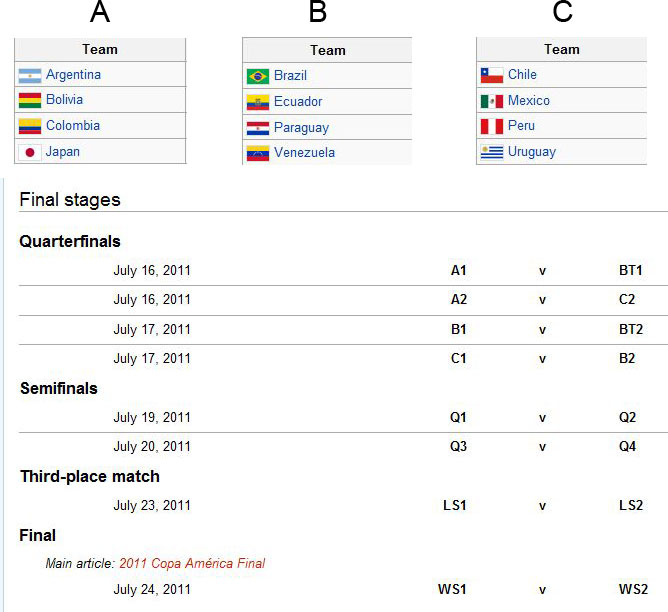Open the Japan team link
This screenshot has height=612, width=668.
tap(63, 152)
